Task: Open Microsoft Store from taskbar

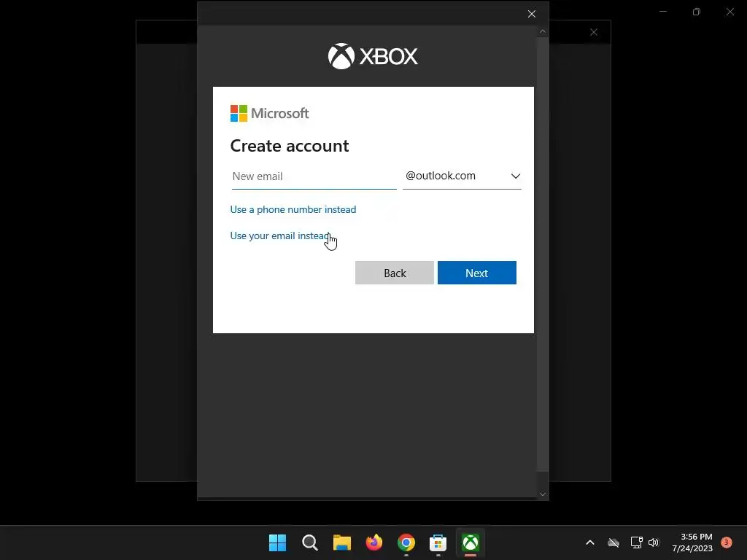Action: (438, 542)
